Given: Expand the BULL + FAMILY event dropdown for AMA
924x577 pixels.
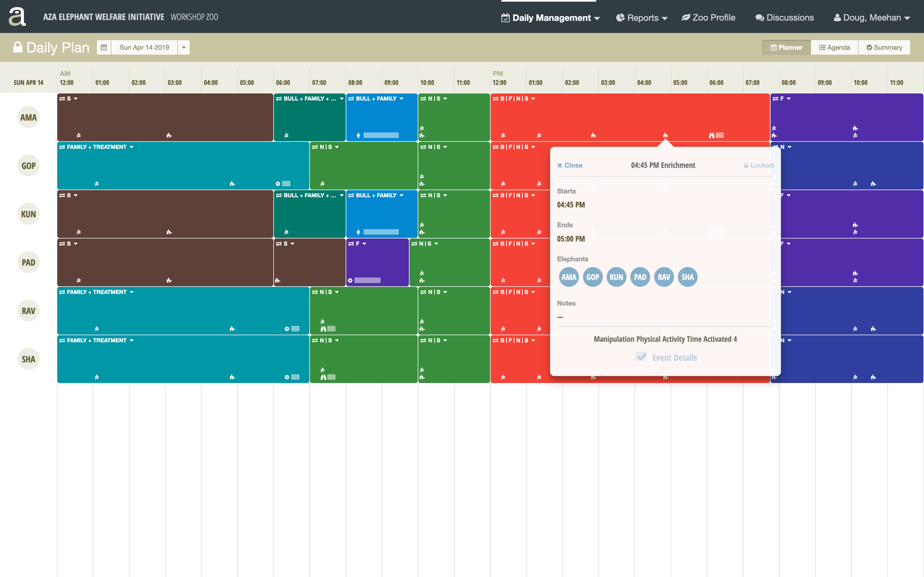Looking at the screenshot, I should pyautogui.click(x=401, y=98).
